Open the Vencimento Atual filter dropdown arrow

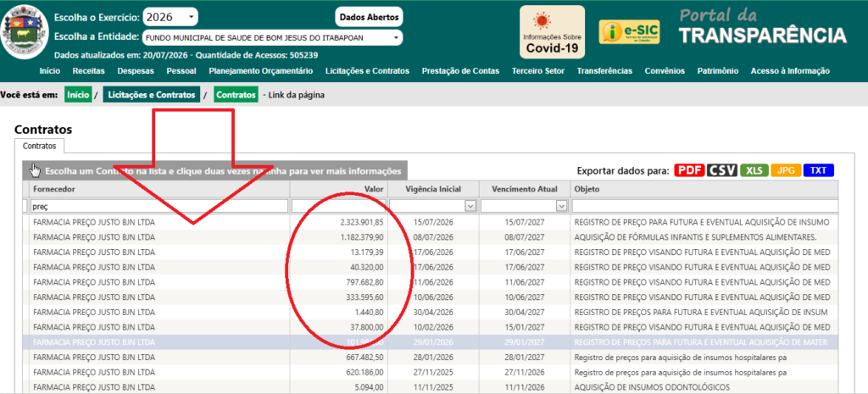click(x=562, y=206)
